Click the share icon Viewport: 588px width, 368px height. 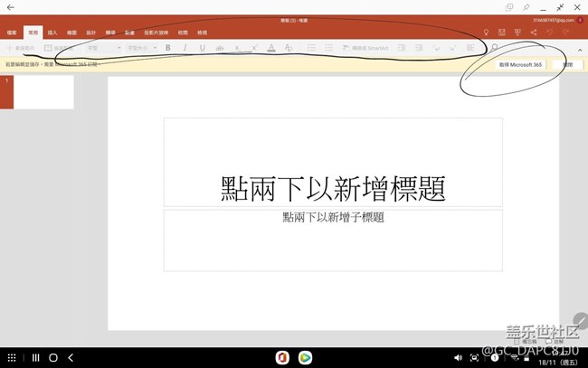pyautogui.click(x=534, y=32)
